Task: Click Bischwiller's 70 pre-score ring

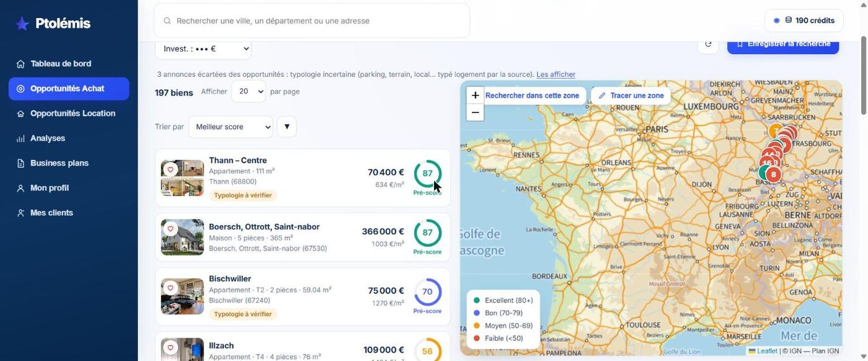Action: [428, 292]
